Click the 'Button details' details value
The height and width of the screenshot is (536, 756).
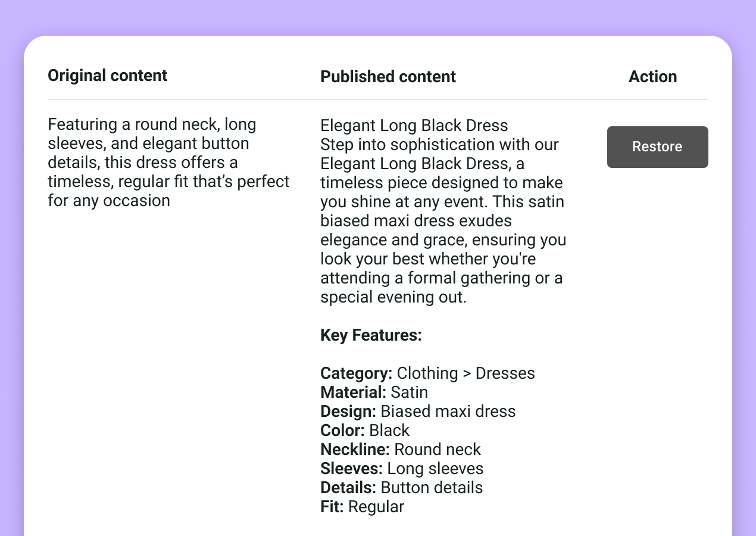[432, 488]
